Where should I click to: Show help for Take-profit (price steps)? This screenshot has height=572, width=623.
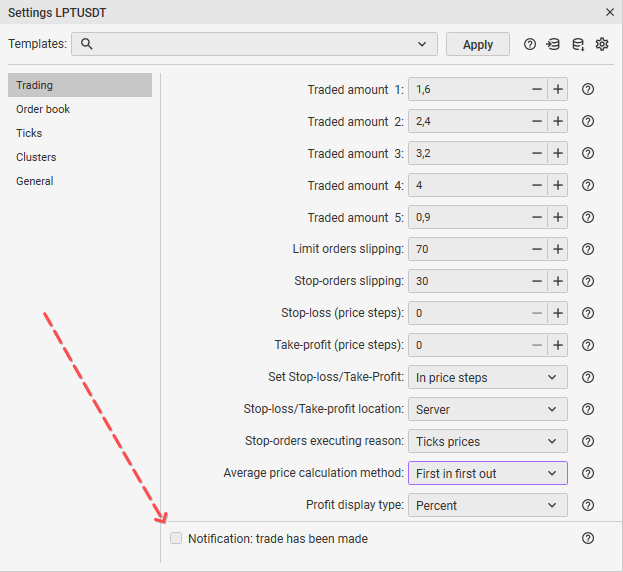[588, 345]
